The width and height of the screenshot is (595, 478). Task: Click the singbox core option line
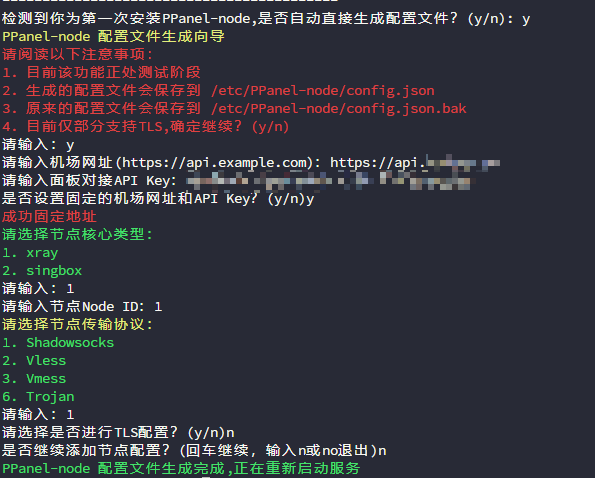point(42,271)
